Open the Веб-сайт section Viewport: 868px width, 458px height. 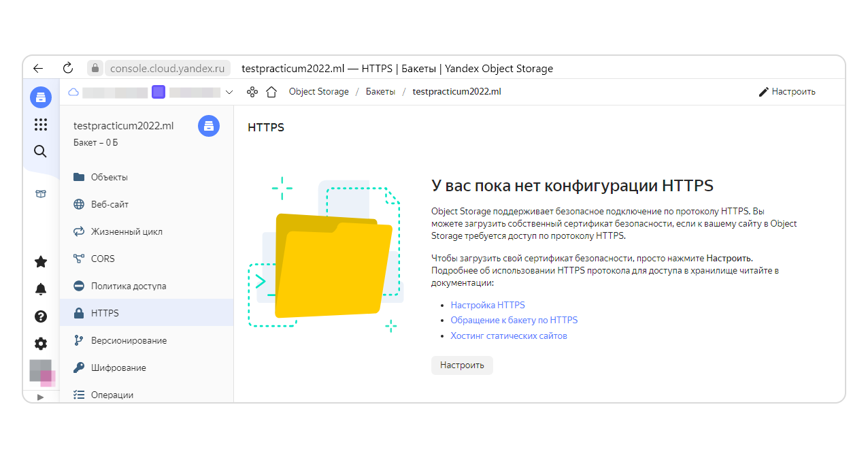pyautogui.click(x=146, y=204)
